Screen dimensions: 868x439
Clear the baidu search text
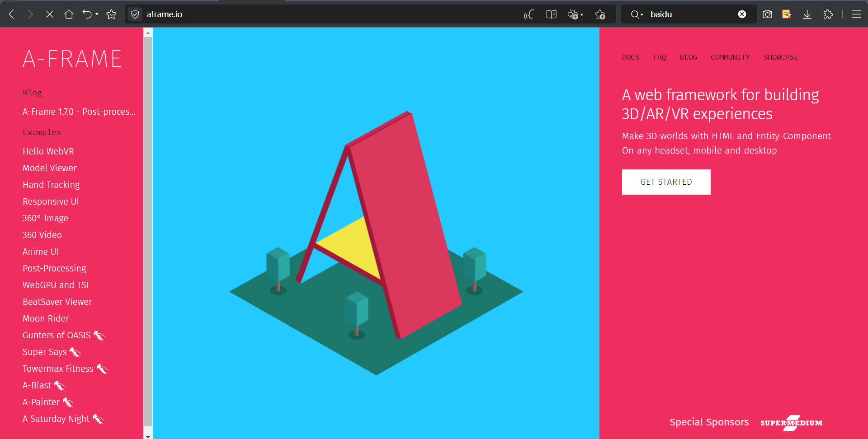(x=742, y=14)
